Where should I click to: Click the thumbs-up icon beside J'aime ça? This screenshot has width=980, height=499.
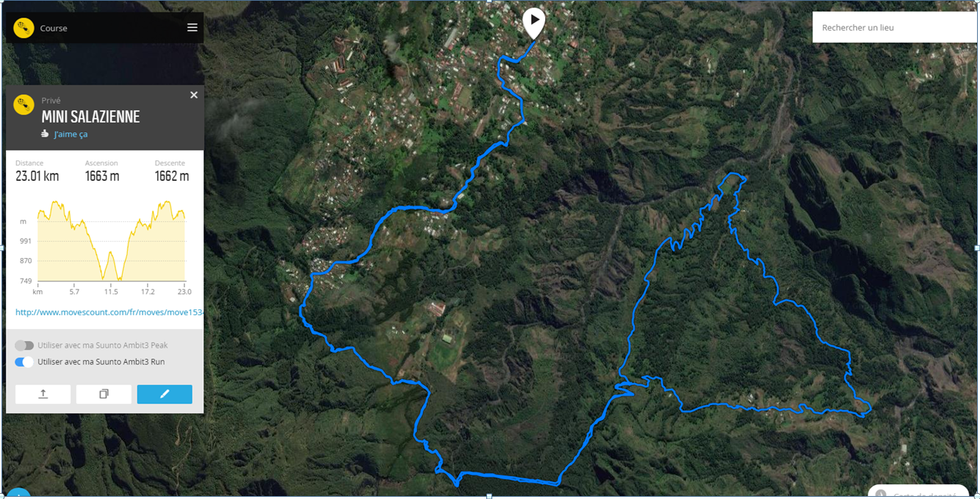pos(46,134)
